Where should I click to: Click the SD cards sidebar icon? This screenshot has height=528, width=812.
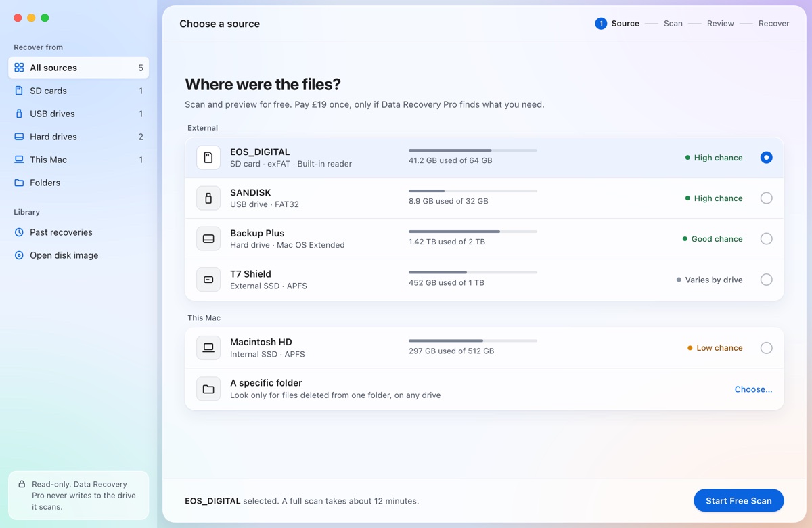click(19, 91)
